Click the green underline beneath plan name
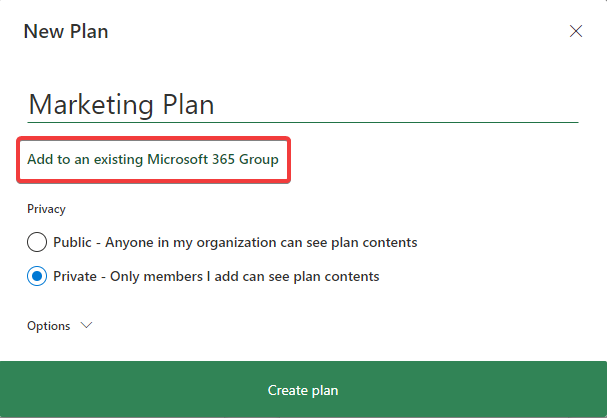607x418 pixels. point(300,122)
